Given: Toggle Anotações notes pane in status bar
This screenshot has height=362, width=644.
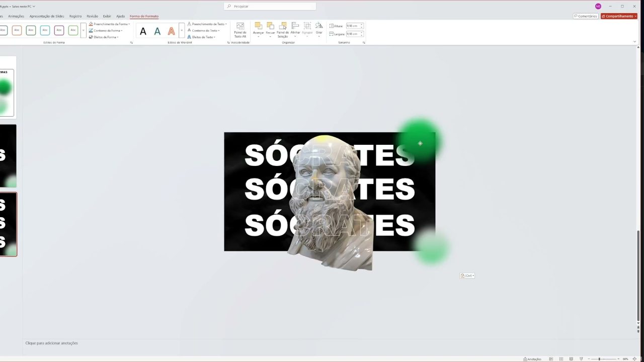Looking at the screenshot, I should pyautogui.click(x=532, y=359).
